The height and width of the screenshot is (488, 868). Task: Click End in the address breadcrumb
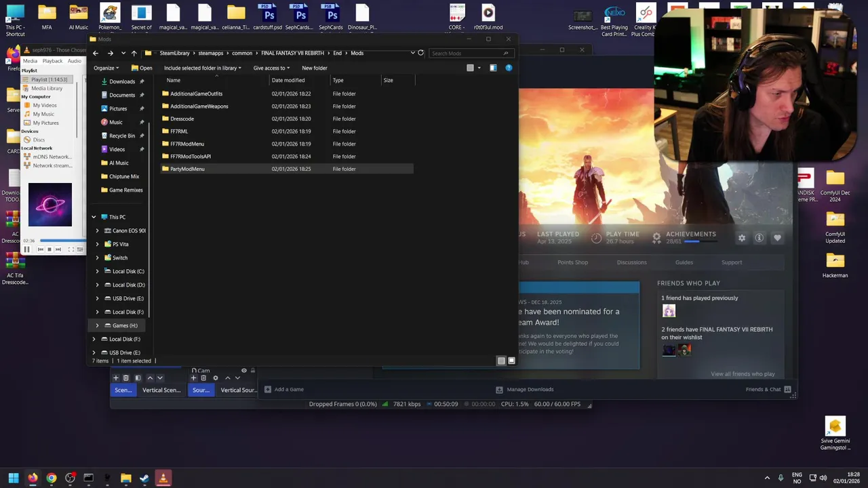[x=337, y=53]
